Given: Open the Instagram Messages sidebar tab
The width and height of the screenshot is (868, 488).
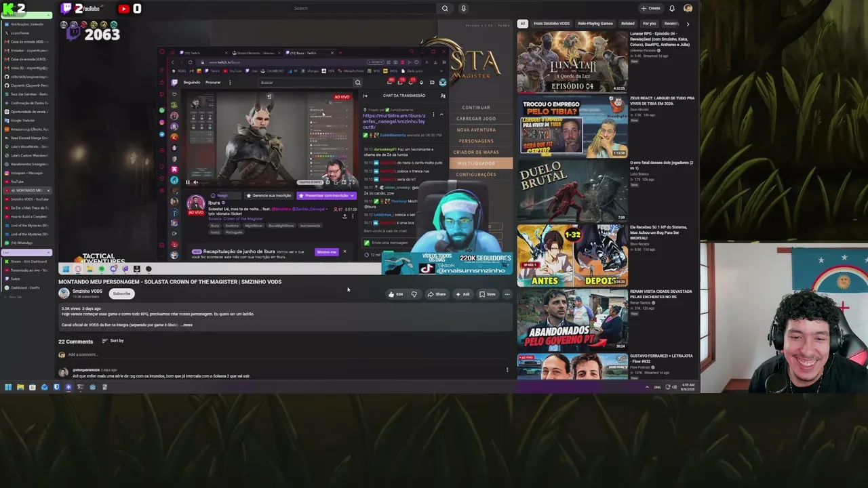Looking at the screenshot, I should click(x=27, y=173).
